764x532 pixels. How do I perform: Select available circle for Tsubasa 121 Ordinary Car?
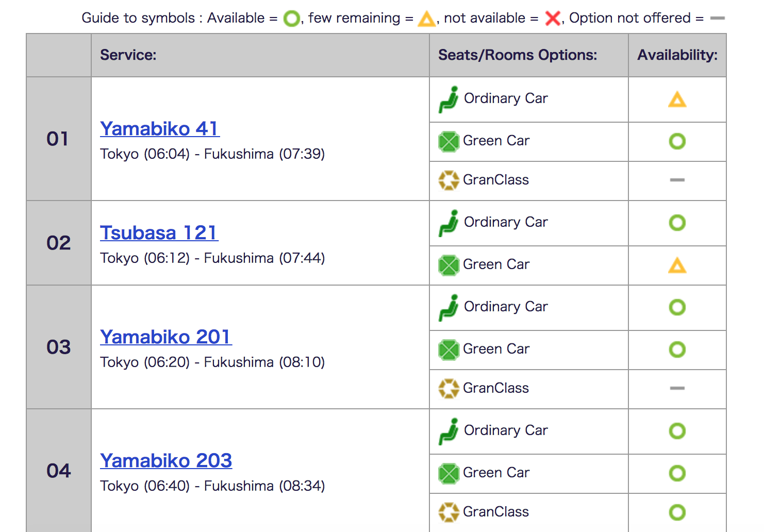(x=677, y=223)
